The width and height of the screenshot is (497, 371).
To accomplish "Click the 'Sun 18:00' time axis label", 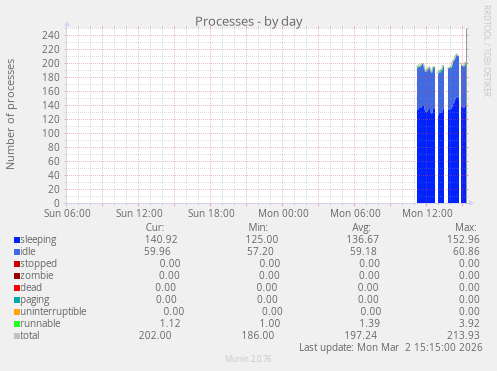I will point(211,213).
